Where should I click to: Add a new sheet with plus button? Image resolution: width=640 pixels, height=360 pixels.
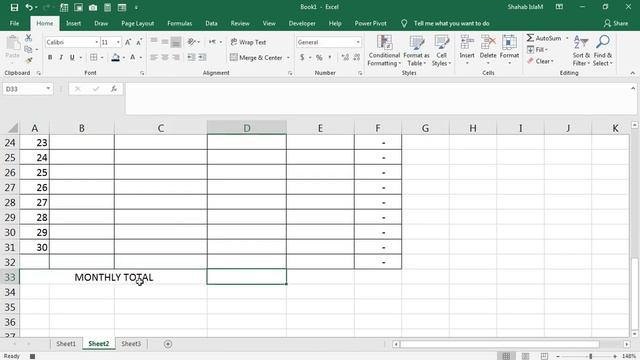168,344
